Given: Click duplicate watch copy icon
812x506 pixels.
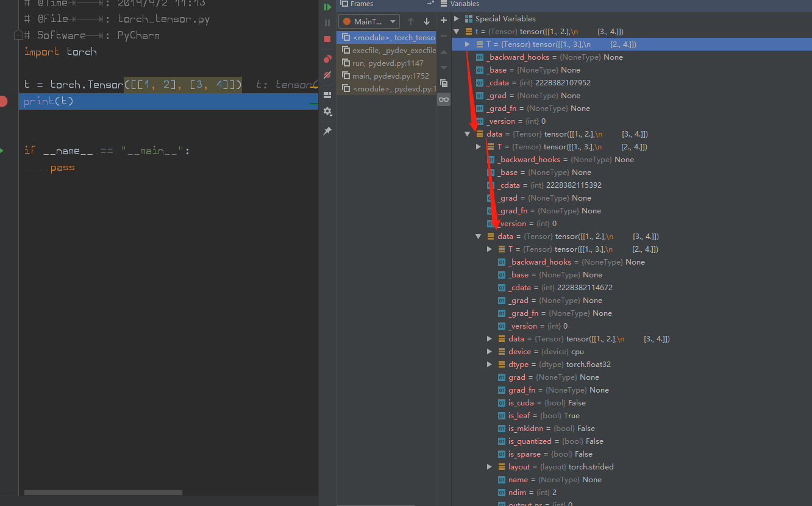Looking at the screenshot, I should 444,83.
